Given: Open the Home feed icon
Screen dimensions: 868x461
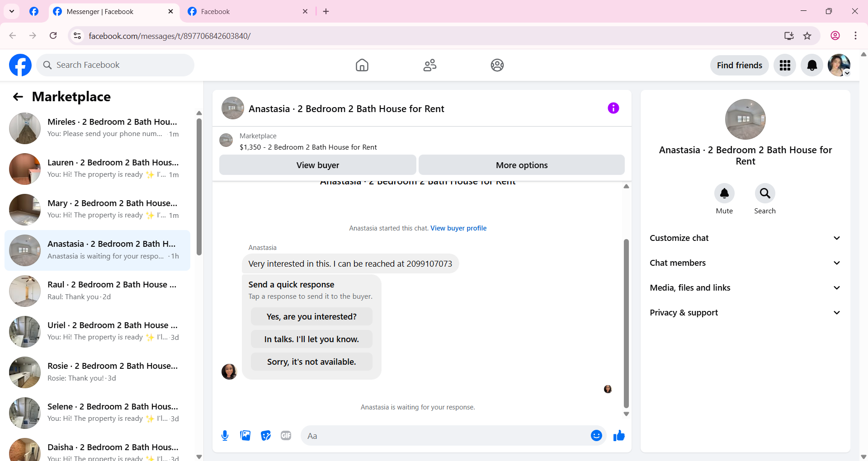Looking at the screenshot, I should [362, 65].
